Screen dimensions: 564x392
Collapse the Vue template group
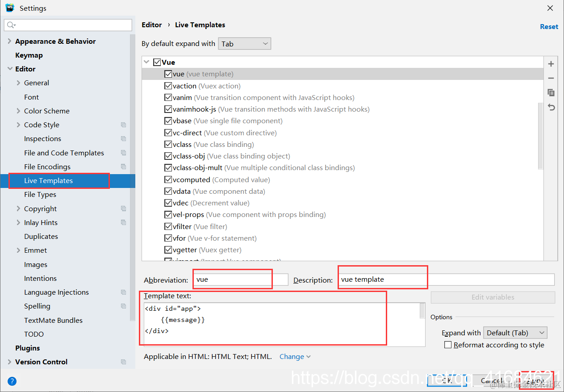point(146,63)
